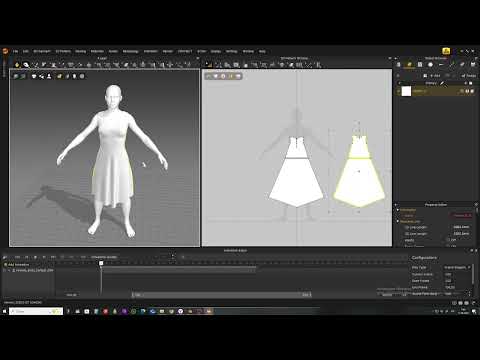The image size is (480, 360).
Task: Activate the yellow Simulate arrow tool
Action: pyautogui.click(x=17, y=65)
